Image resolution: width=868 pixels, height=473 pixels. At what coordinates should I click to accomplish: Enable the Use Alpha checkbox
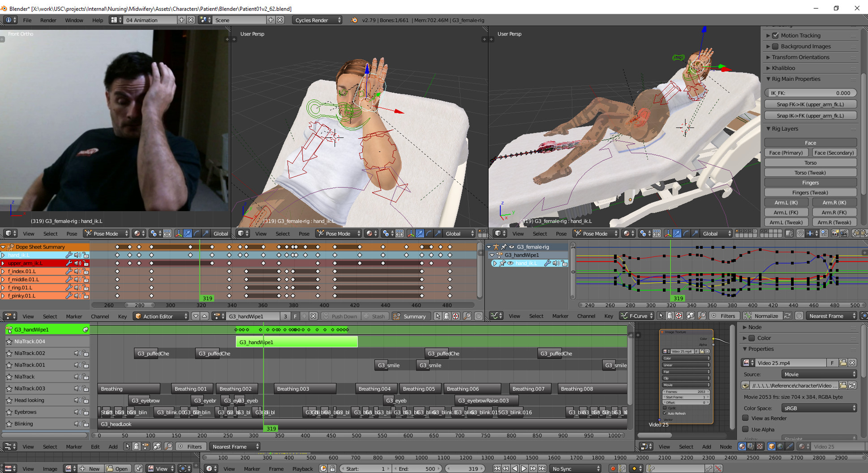[x=746, y=429]
